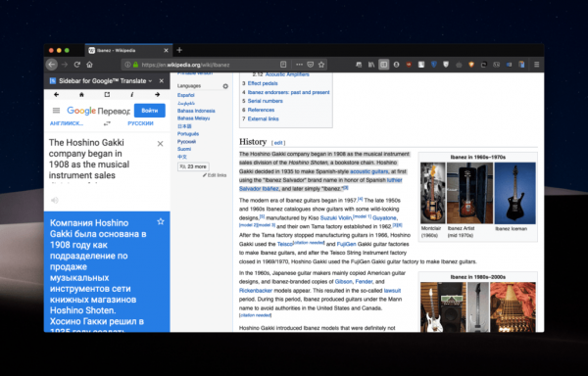Click the Войти sign-in button

[x=150, y=111]
